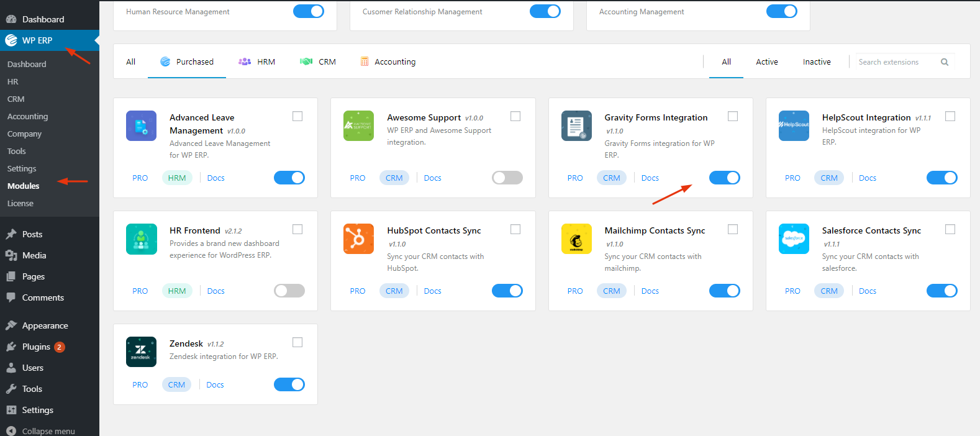Click the search magnifier icon in extensions search
Screen dimensions: 980x436
pyautogui.click(x=945, y=62)
